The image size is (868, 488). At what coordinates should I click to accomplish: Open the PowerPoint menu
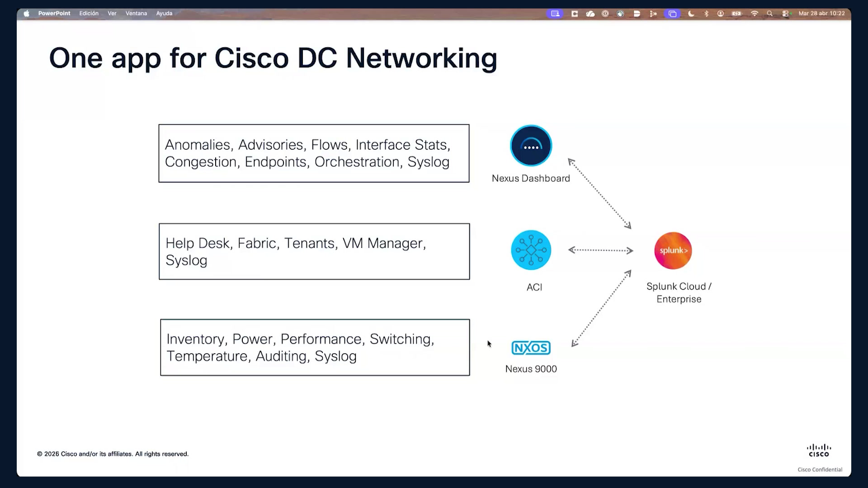pyautogui.click(x=54, y=14)
